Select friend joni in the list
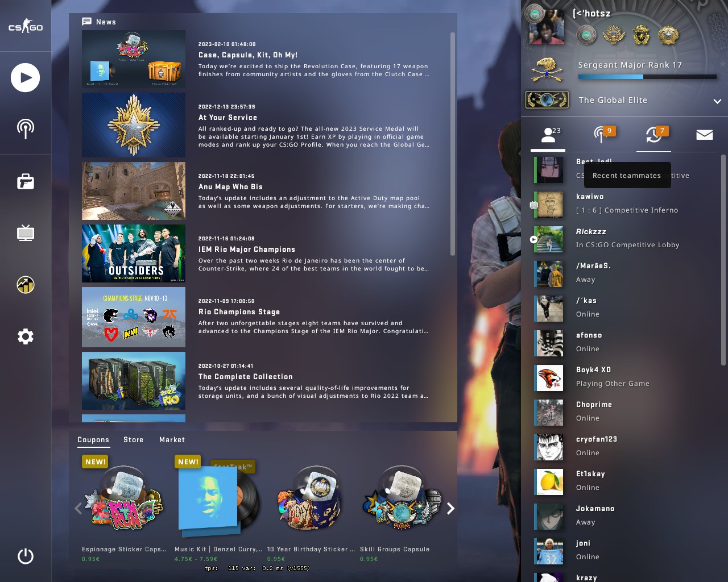The height and width of the screenshot is (582, 728). point(626,550)
